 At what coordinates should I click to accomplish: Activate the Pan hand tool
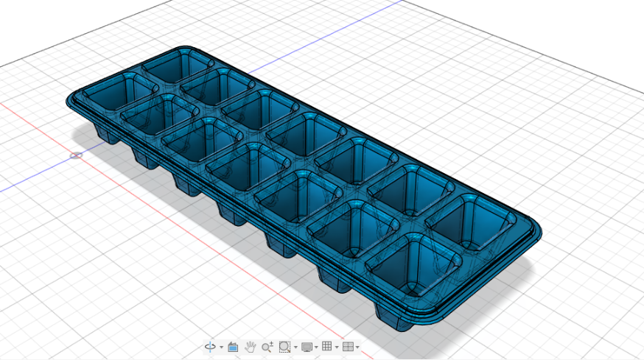(x=250, y=347)
